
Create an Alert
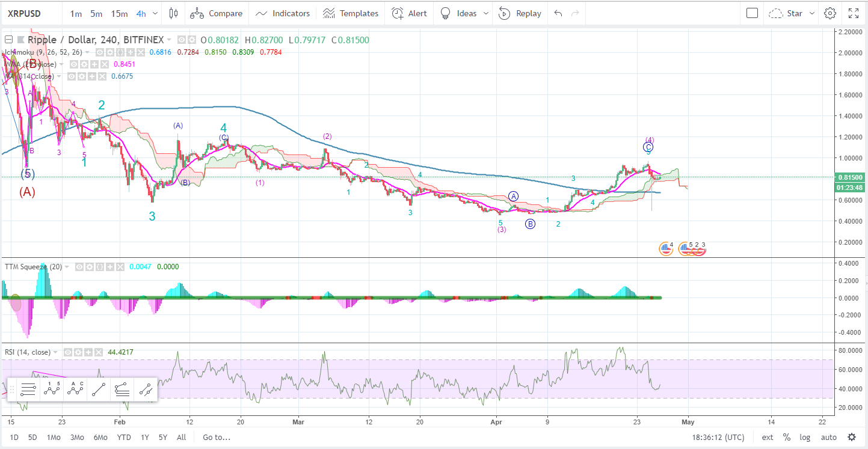click(x=409, y=13)
